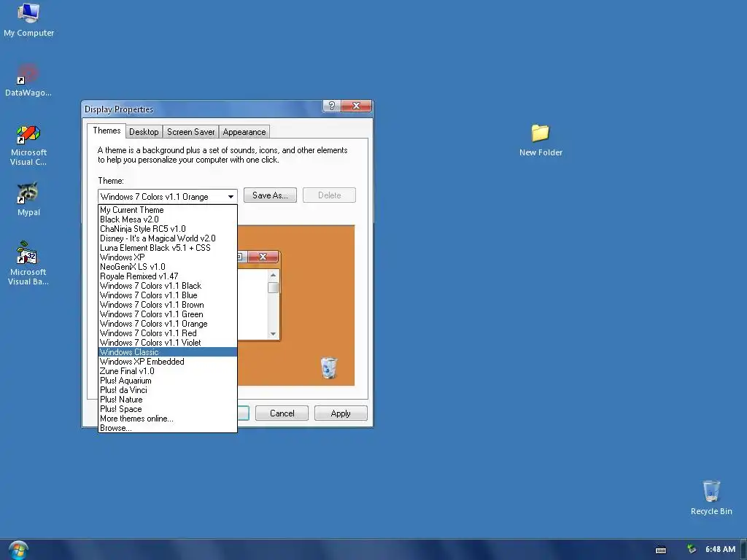Screen dimensions: 747x560
Task: Pick Windows 7 Colors v1.1 Orange in list
Action: 168,324
